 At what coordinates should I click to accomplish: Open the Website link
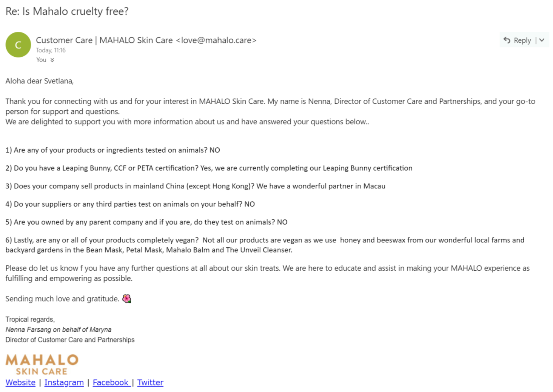click(x=20, y=382)
